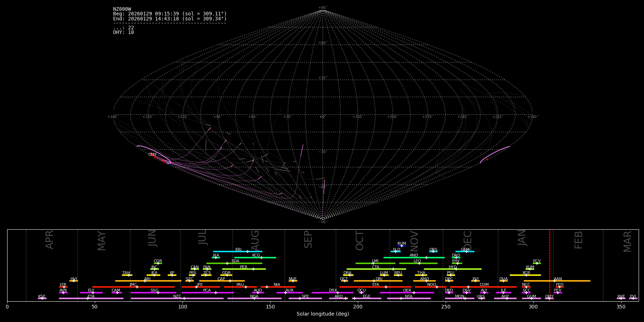This screenshot has height=322, width=644.
Task: Click the SDA shower label
Action: [x=235, y=261]
